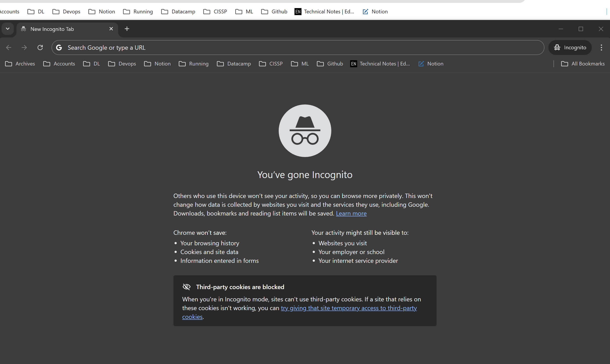Click 'Information entered in forms' list item

click(x=219, y=261)
